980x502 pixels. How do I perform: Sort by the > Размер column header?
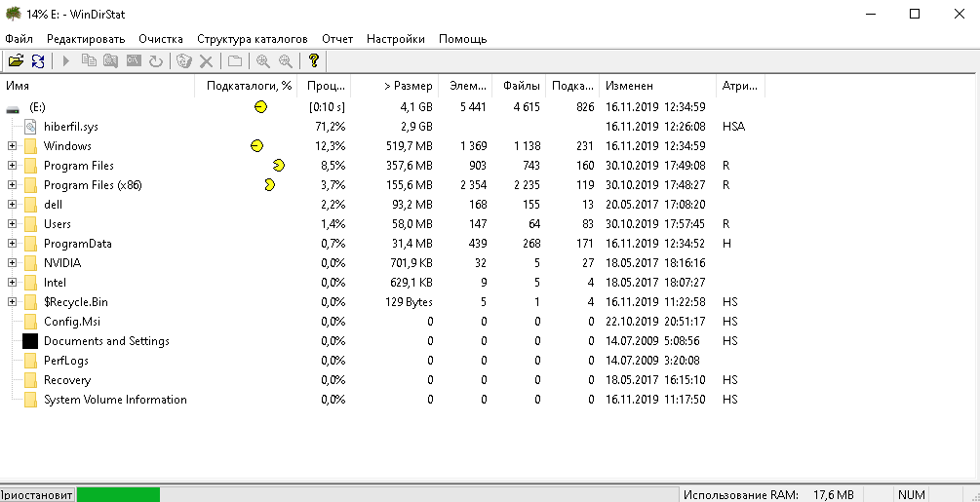[394, 86]
